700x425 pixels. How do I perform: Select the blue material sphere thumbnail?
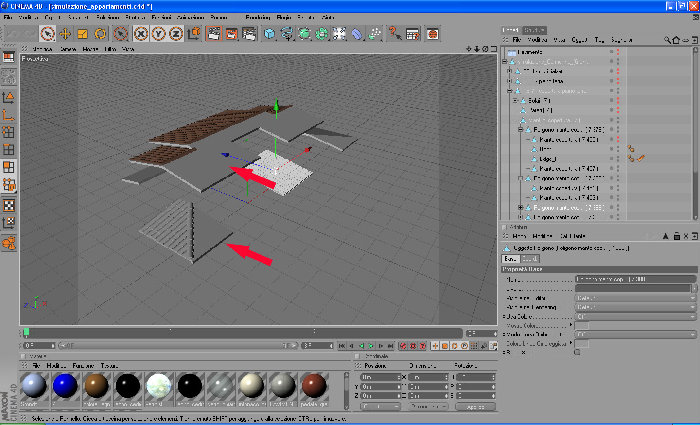pos(65,386)
